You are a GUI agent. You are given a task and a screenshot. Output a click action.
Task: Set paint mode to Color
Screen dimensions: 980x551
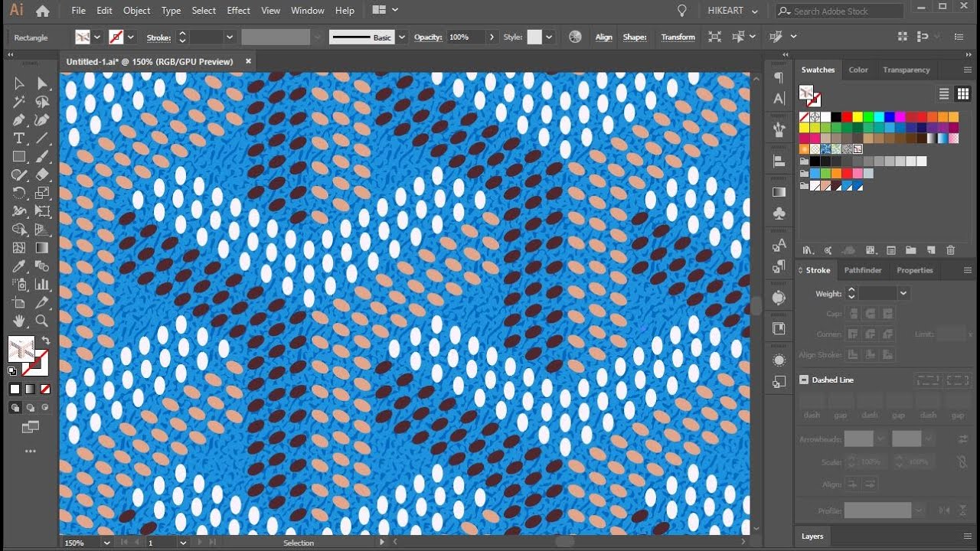tap(15, 390)
